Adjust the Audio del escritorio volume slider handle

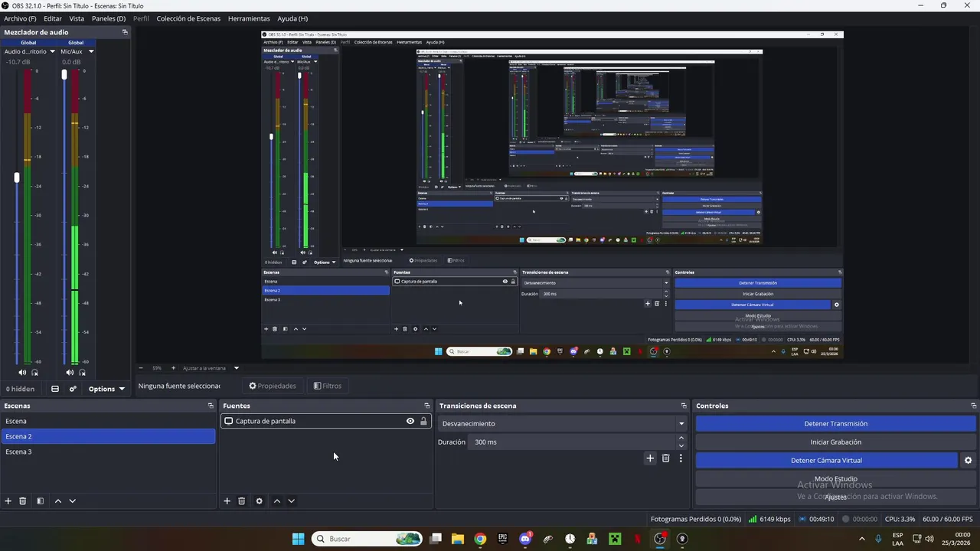17,178
